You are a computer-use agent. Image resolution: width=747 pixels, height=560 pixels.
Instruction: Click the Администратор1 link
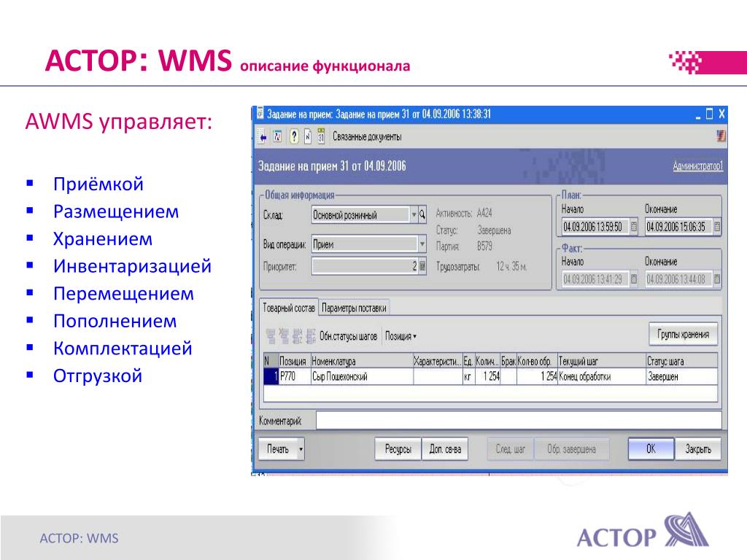pos(698,166)
